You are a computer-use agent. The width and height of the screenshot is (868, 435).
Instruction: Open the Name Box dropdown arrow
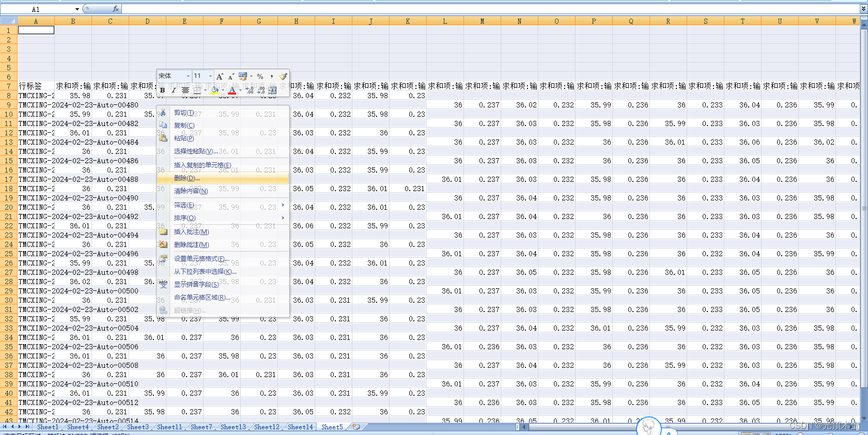(78, 9)
